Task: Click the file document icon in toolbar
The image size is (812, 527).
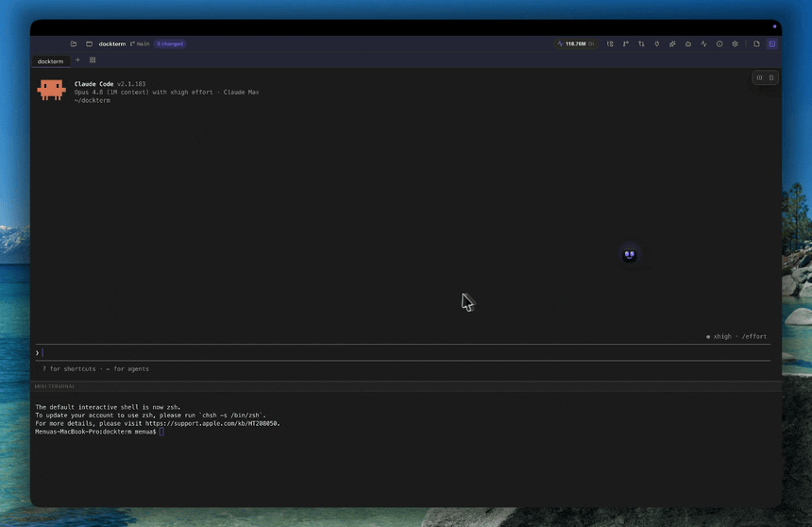Action: pos(756,44)
